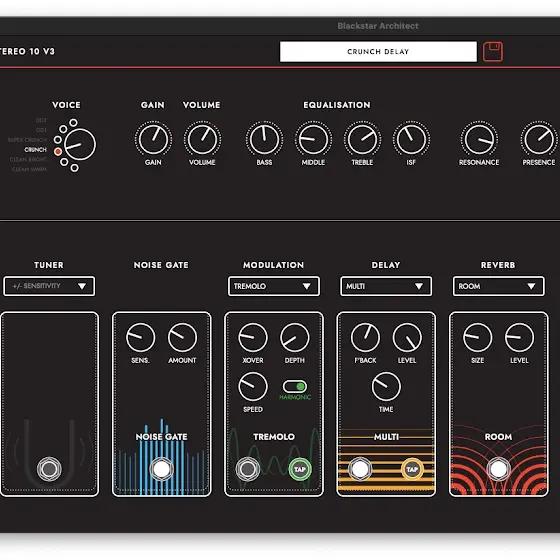Click the CRUNCH DELAY patch name field

[378, 52]
